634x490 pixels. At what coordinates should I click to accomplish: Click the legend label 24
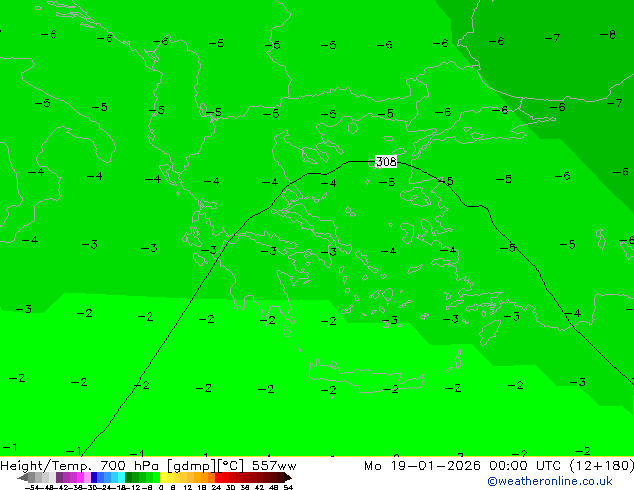click(x=216, y=487)
